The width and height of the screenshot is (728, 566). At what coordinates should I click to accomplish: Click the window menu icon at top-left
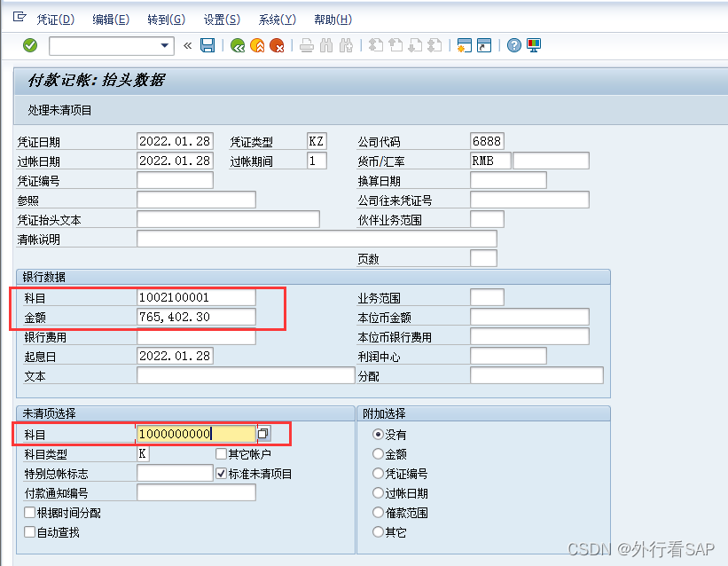(20, 17)
